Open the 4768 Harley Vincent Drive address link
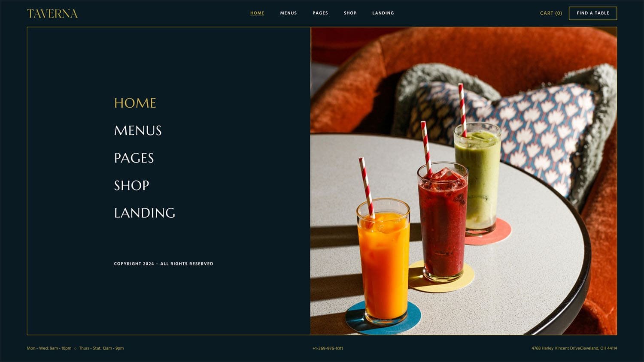The image size is (644, 362). tap(574, 348)
